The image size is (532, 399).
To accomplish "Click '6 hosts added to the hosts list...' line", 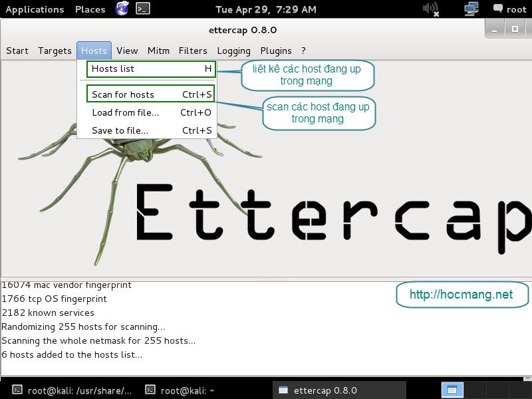I will tap(72, 355).
